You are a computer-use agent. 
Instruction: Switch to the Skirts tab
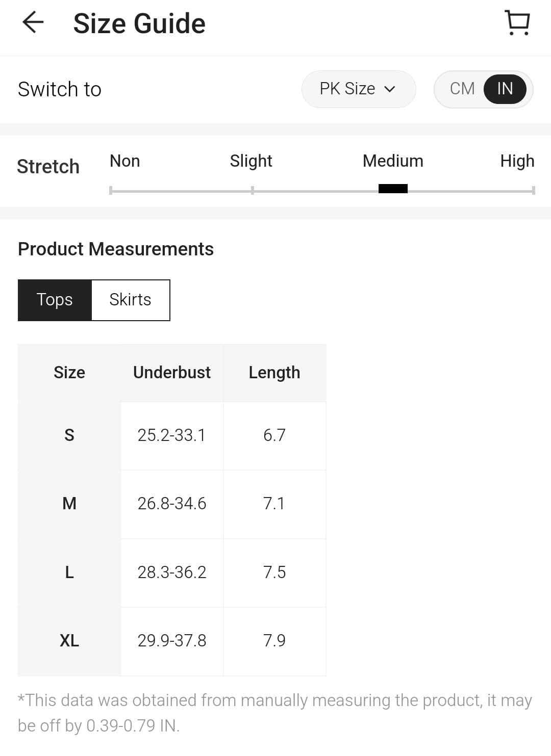coord(130,300)
